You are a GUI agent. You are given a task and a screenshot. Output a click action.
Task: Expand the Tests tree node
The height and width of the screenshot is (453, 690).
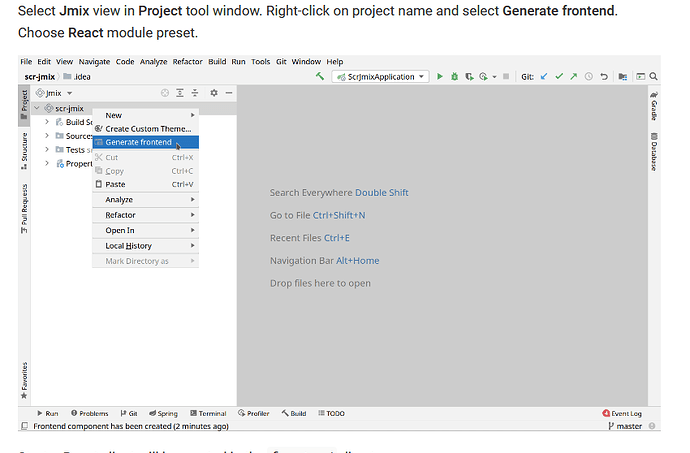click(x=47, y=150)
